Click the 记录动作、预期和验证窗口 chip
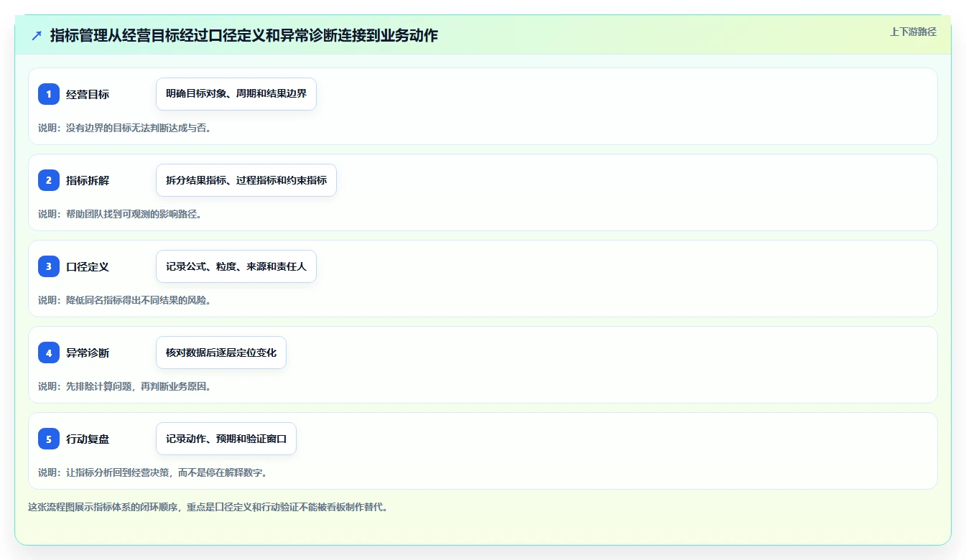 coord(226,439)
